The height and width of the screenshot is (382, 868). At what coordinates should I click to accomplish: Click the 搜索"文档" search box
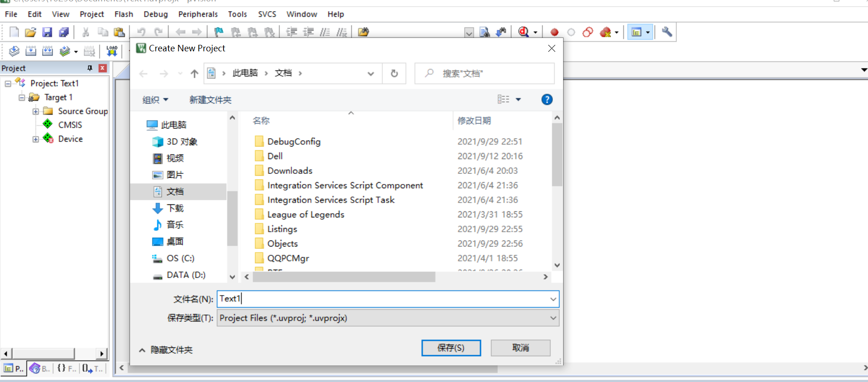coord(484,73)
